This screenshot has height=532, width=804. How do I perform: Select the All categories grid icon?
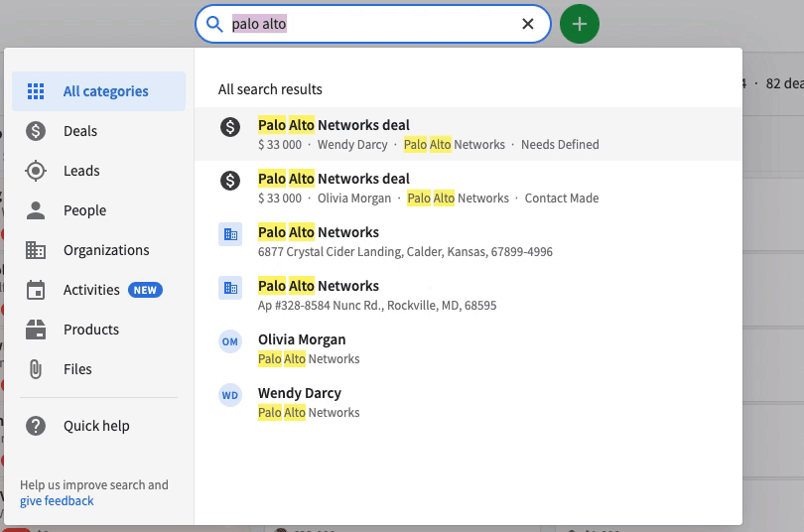36,91
